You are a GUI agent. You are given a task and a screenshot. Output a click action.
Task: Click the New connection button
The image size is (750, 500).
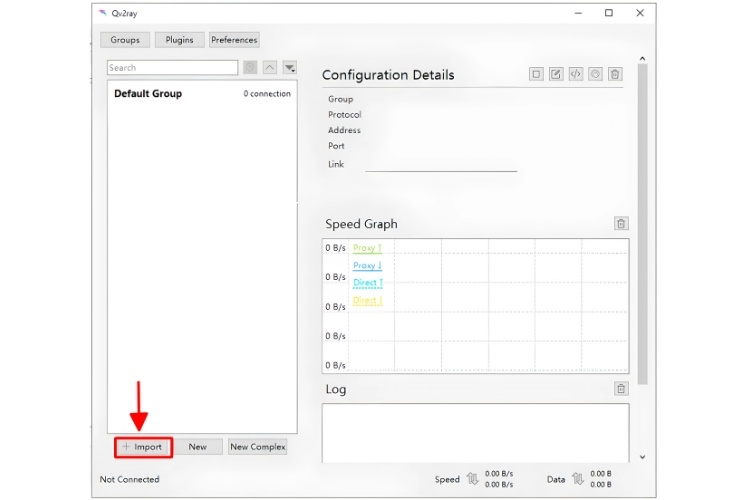click(x=198, y=447)
